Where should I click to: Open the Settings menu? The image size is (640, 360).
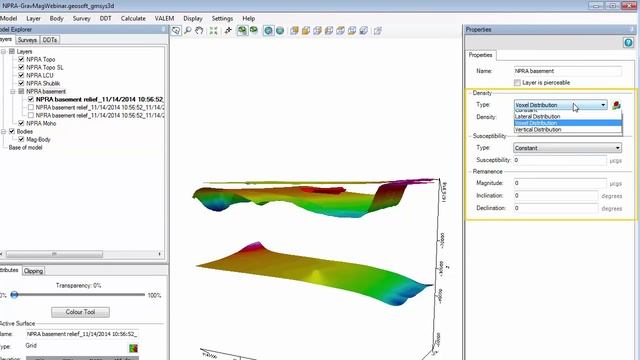point(222,18)
